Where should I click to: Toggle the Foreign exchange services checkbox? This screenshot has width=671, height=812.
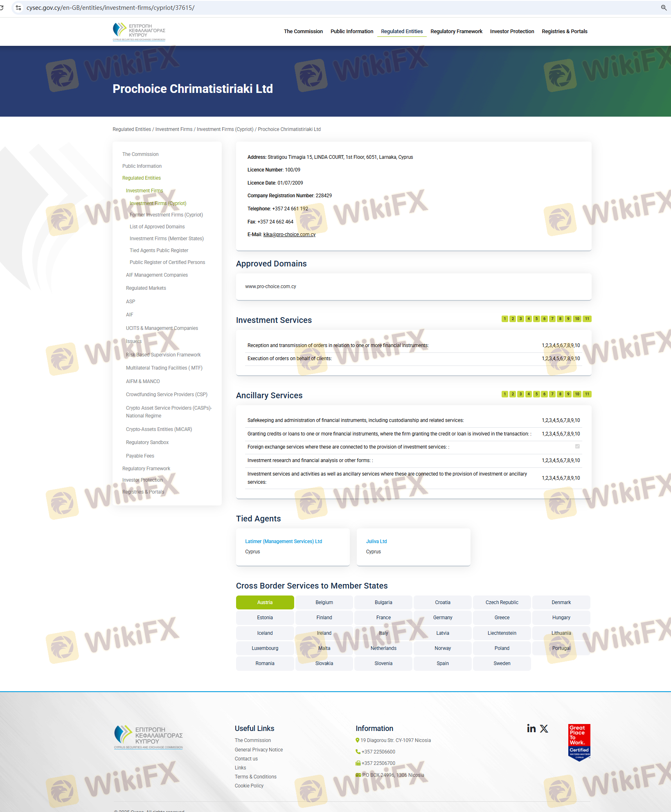577,447
